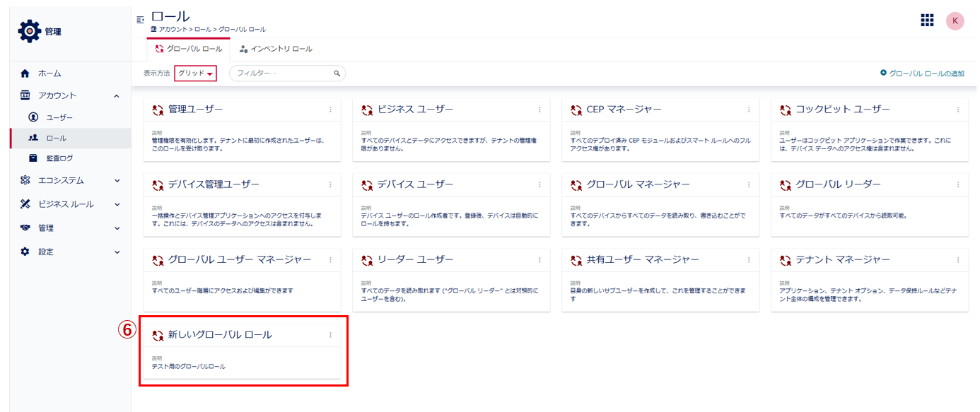Screen dimensions: 980x412
Task: Click the フィルター input field
Action: (283, 73)
